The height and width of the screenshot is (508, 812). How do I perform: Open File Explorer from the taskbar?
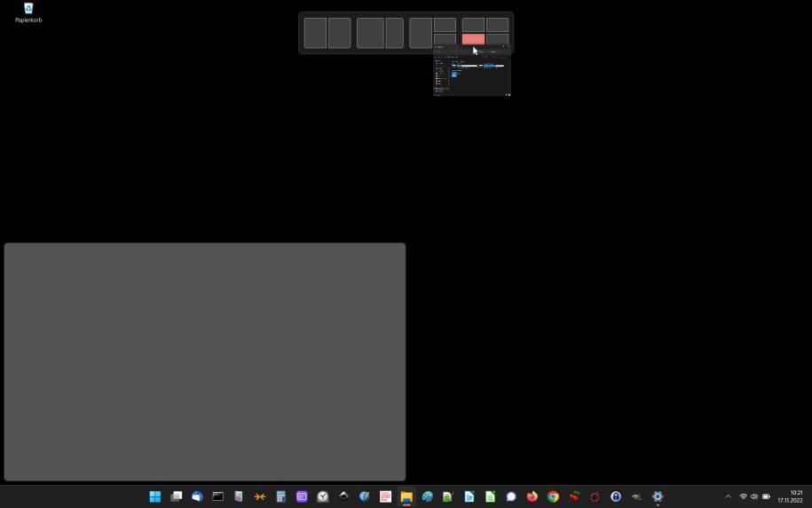coord(406,496)
